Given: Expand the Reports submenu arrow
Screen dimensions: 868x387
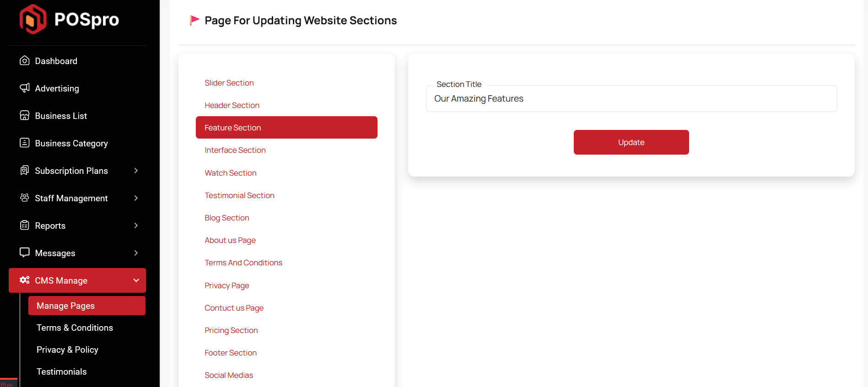Looking at the screenshot, I should (136, 226).
